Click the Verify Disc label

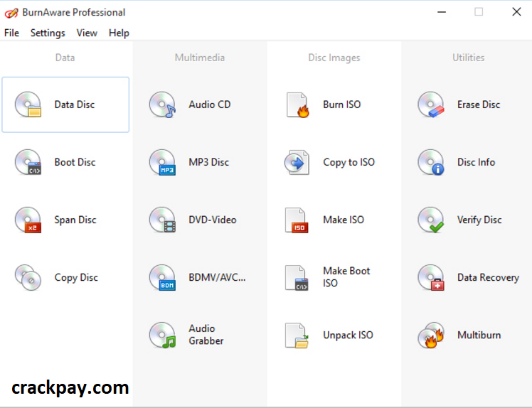479,220
